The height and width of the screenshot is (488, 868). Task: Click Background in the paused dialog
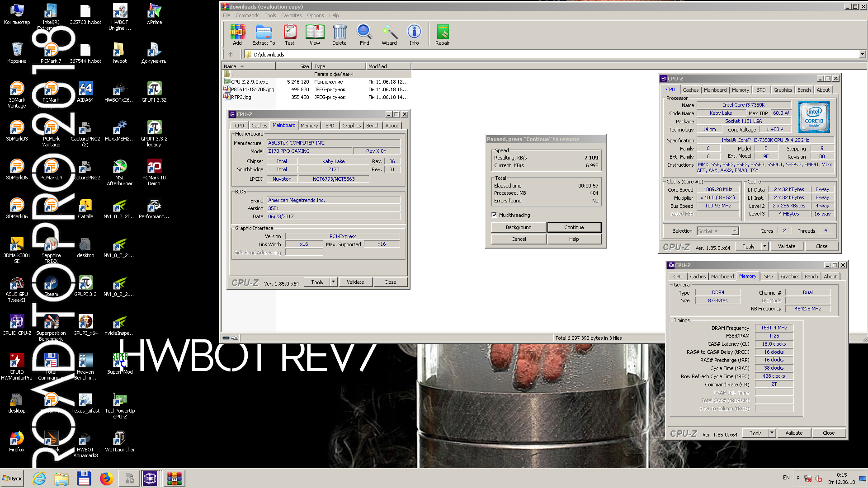[x=519, y=227]
